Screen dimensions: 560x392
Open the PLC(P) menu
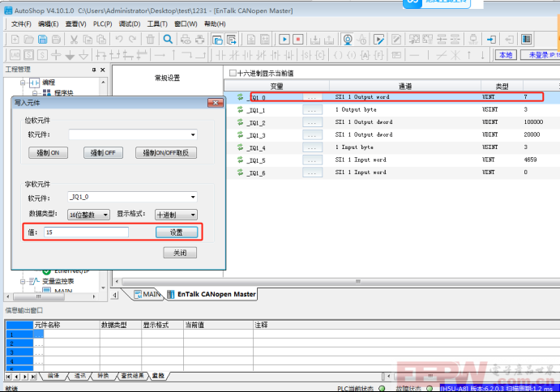pyautogui.click(x=102, y=24)
